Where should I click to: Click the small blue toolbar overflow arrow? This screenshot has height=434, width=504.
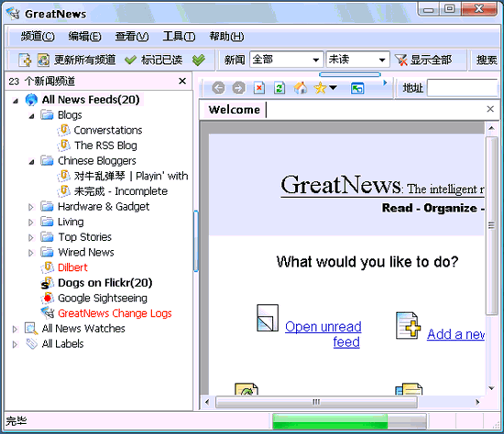[x=385, y=83]
